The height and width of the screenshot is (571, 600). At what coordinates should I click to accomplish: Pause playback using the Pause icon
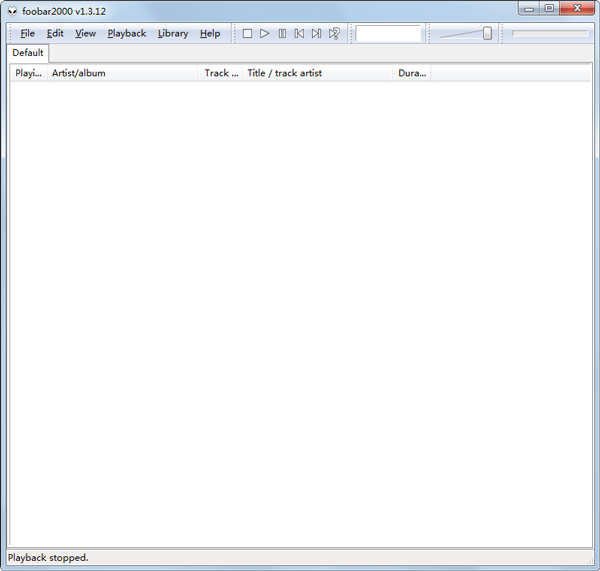click(282, 34)
